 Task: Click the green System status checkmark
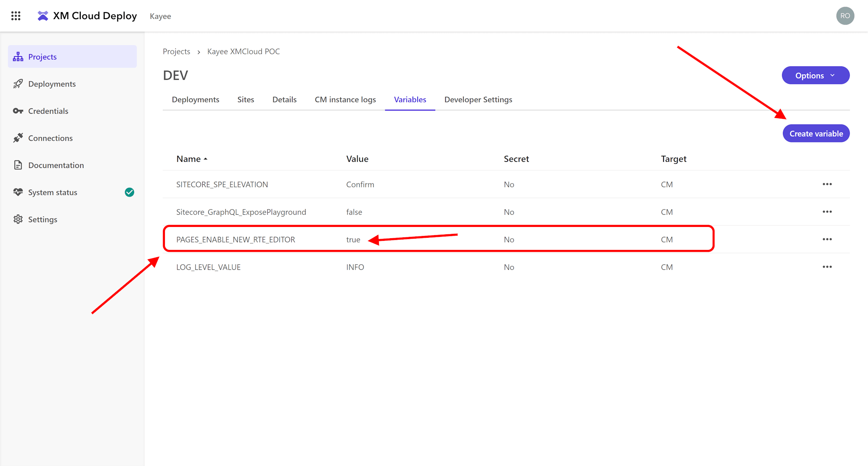click(x=129, y=192)
